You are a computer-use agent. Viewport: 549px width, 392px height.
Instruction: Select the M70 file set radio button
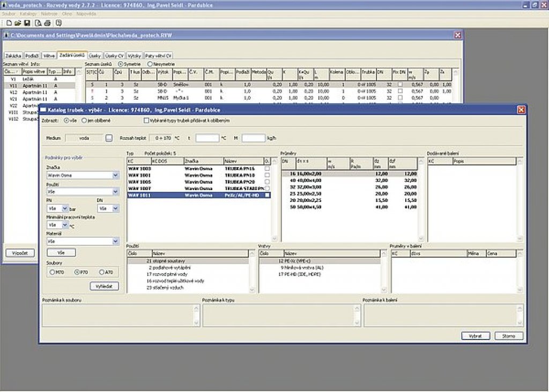[52, 272]
